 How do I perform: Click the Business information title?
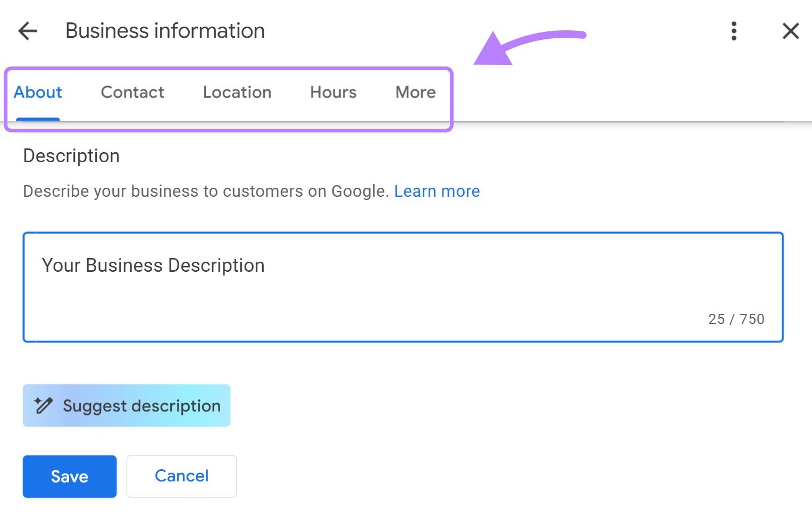[x=164, y=30]
